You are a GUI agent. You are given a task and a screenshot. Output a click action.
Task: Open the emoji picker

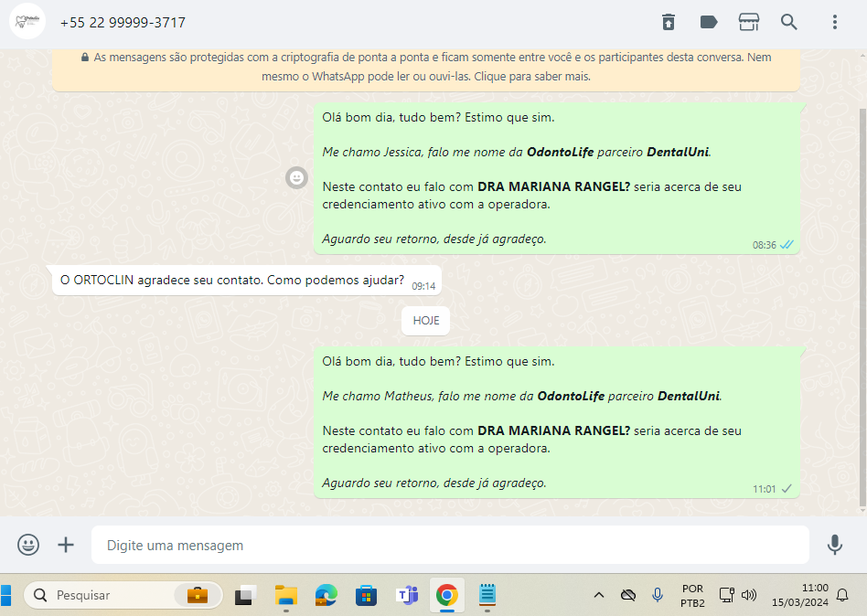coord(28,545)
